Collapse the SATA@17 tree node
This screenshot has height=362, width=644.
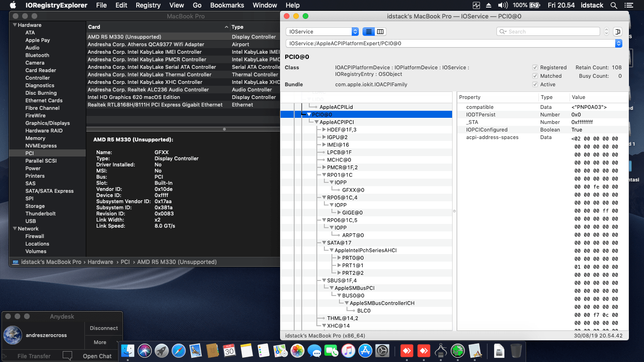pyautogui.click(x=324, y=243)
